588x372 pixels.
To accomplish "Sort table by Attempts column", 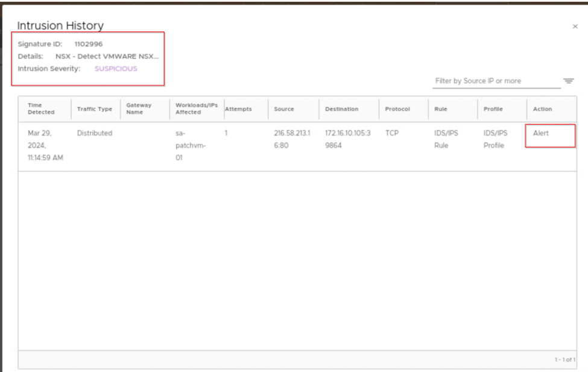I will pos(238,109).
